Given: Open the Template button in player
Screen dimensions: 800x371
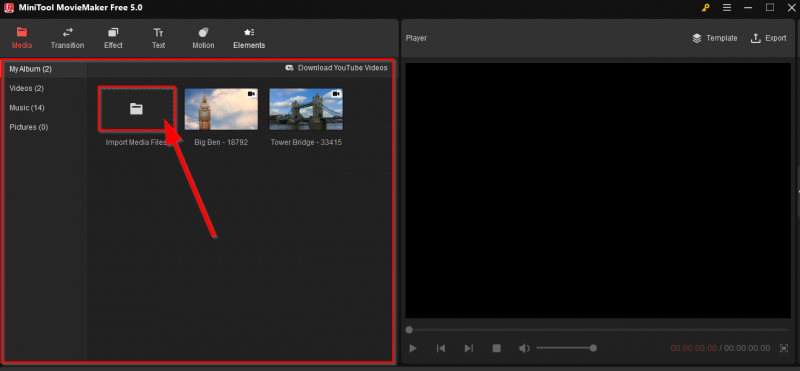Looking at the screenshot, I should 715,38.
